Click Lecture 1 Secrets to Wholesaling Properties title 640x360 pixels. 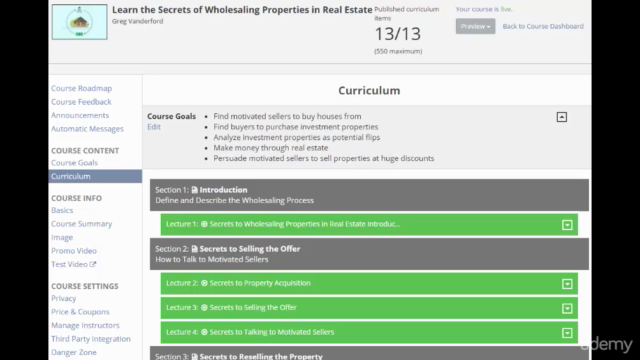304,224
